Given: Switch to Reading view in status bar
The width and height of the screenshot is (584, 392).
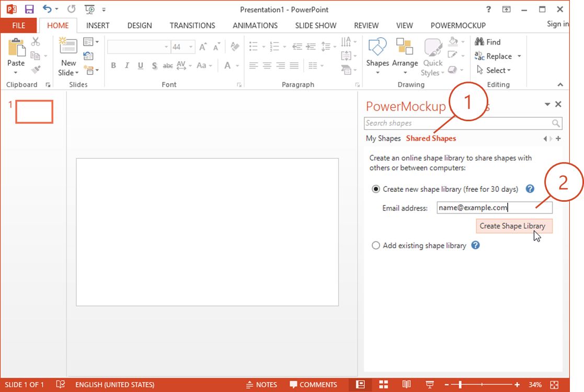Looking at the screenshot, I should point(406,384).
